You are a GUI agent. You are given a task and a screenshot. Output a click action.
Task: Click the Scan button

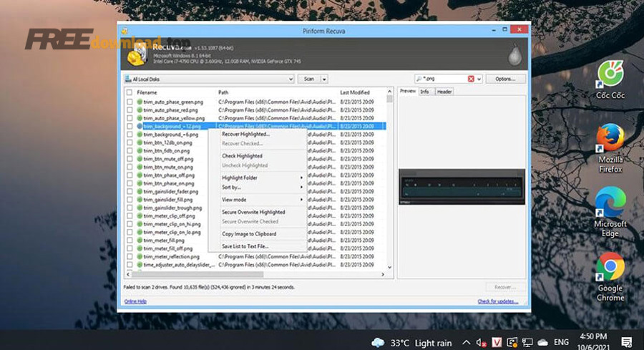pyautogui.click(x=309, y=79)
